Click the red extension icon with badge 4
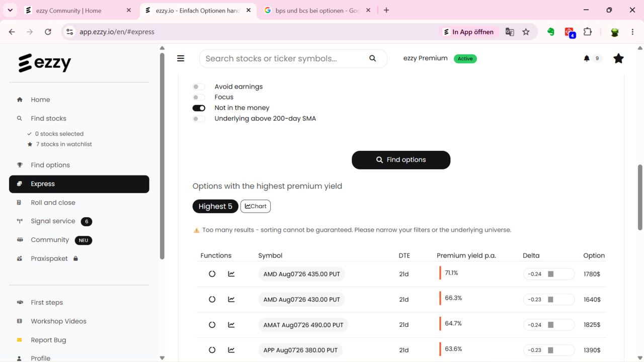Viewport: 644px width, 362px height. (x=570, y=32)
